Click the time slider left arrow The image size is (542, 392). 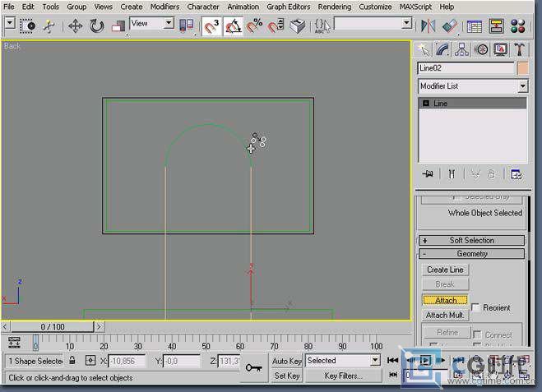click(5, 327)
